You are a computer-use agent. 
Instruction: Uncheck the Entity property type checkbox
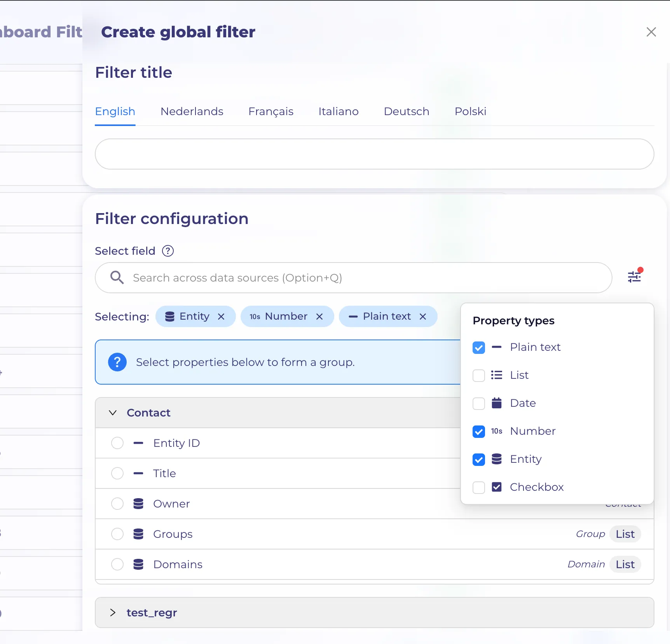[479, 459]
